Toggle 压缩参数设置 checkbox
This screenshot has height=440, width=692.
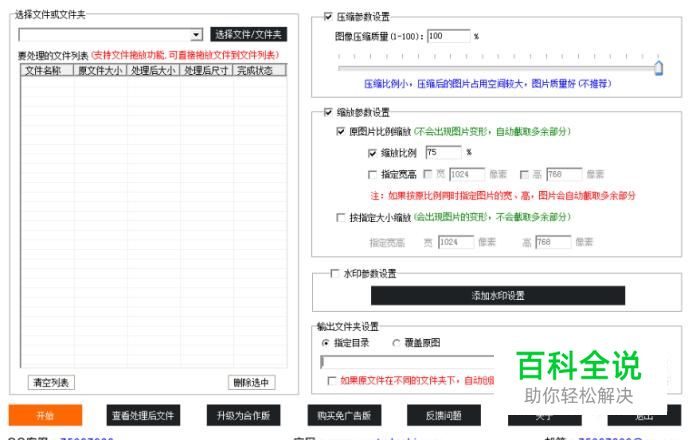point(328,17)
